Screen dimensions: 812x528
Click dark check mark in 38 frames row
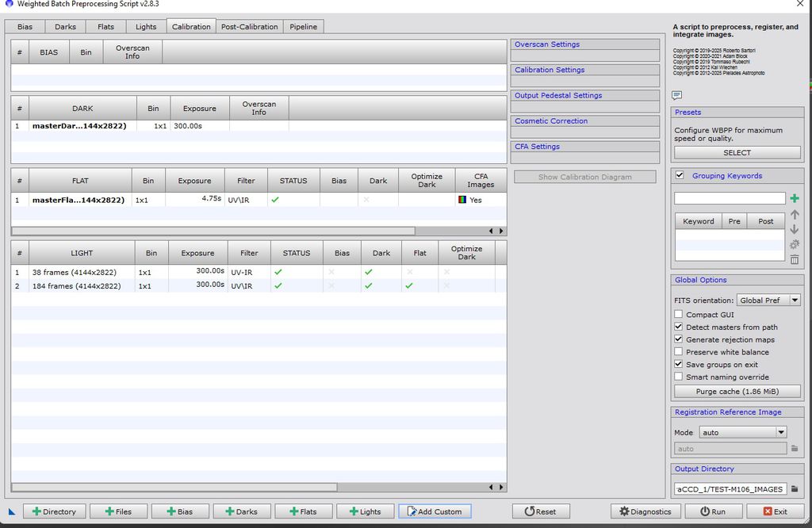click(368, 272)
